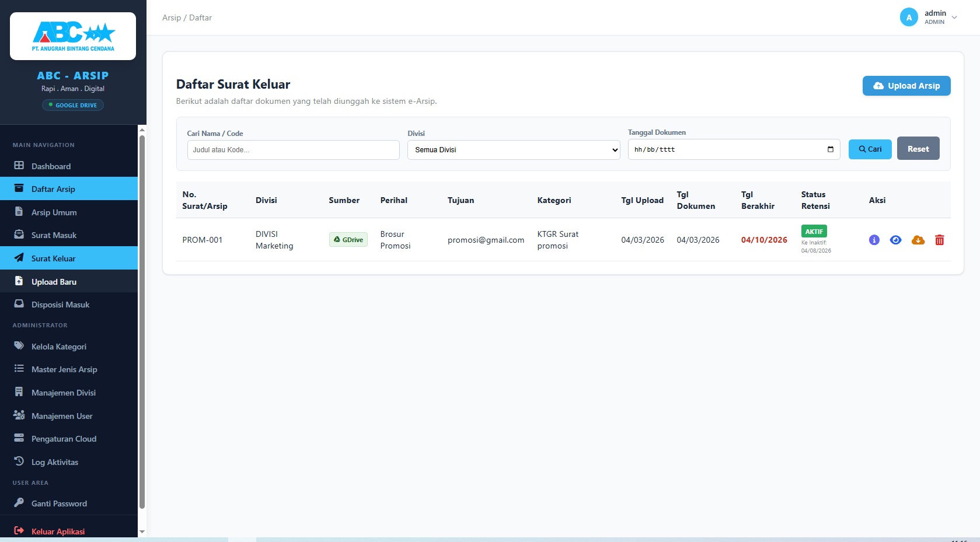Viewport: 980px width, 542px height.
Task: Open Disposisi Masuk in sidebar
Action: coord(69,304)
